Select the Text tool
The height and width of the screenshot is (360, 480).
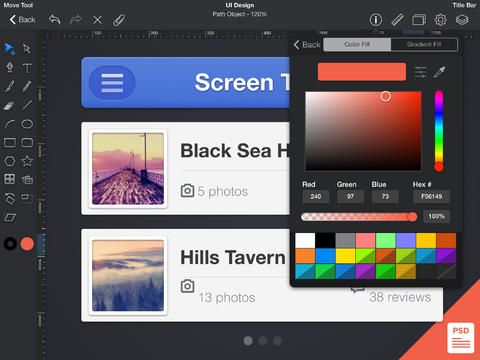click(27, 68)
